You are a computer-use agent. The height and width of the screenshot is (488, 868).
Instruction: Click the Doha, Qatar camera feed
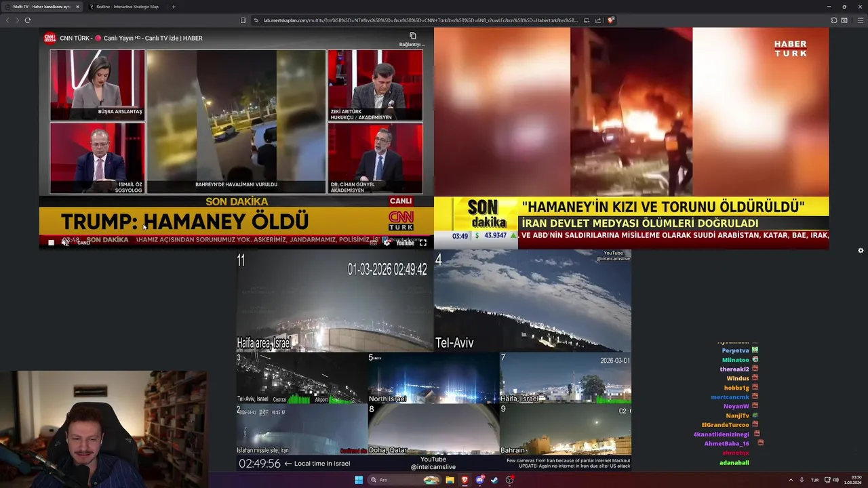[433, 429]
